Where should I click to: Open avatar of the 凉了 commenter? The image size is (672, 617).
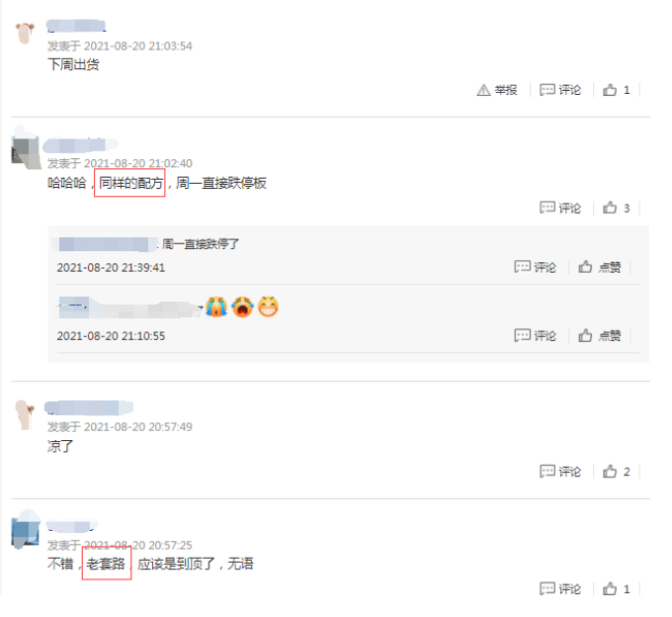[25, 415]
